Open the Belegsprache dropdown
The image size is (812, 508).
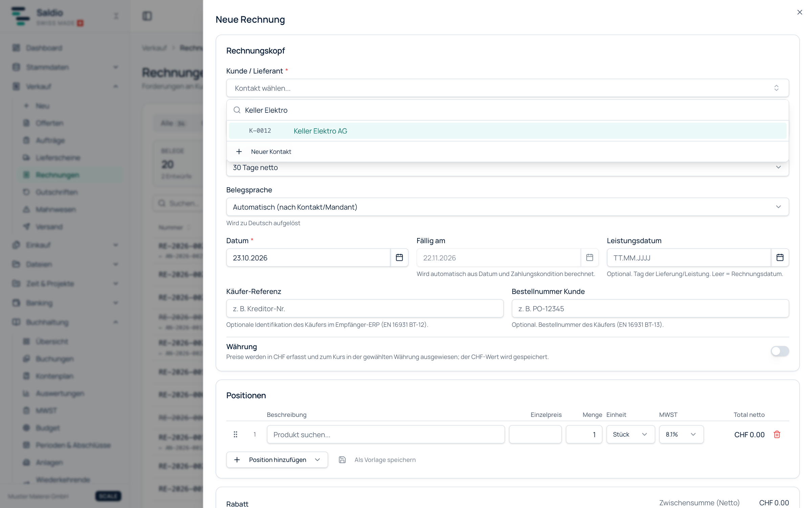pos(507,207)
